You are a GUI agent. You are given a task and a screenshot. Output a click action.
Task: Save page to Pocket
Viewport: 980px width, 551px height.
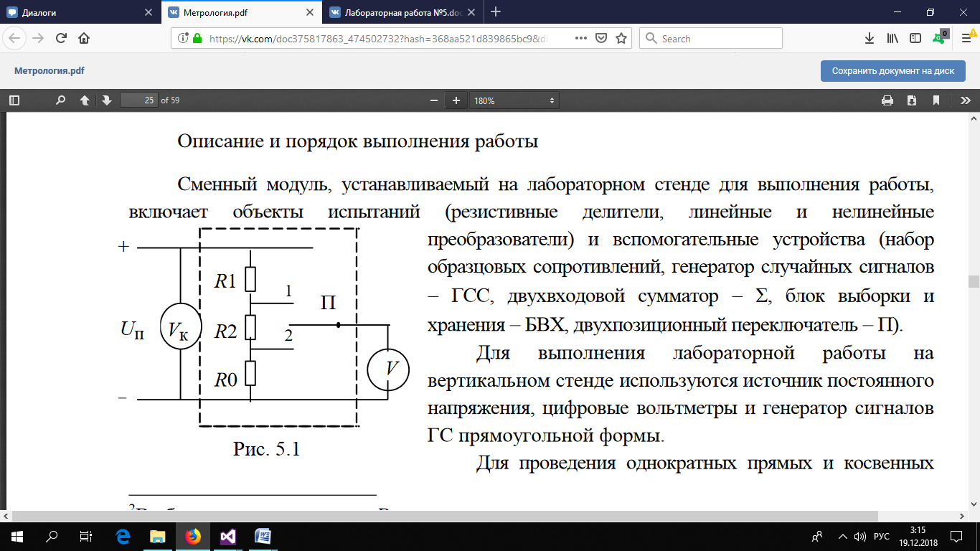(602, 39)
